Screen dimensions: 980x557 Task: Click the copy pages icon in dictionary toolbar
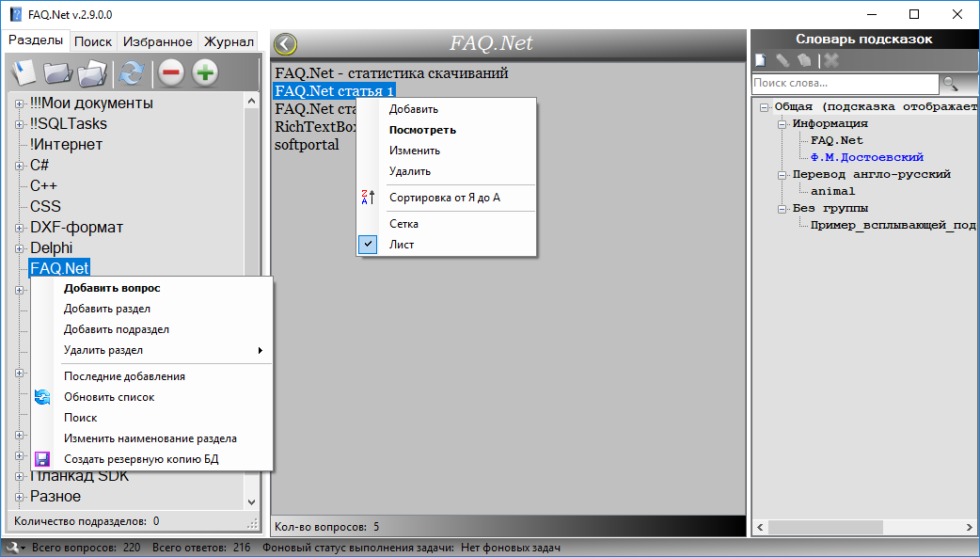click(804, 60)
